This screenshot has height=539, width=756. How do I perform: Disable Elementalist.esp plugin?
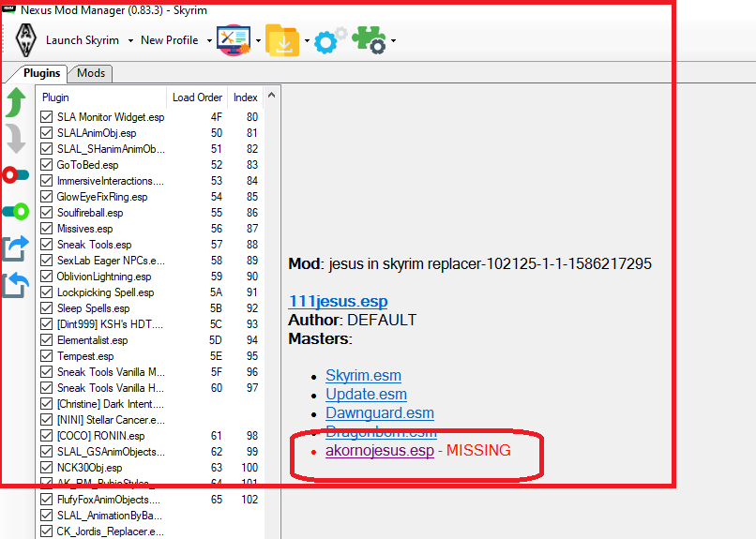46,340
